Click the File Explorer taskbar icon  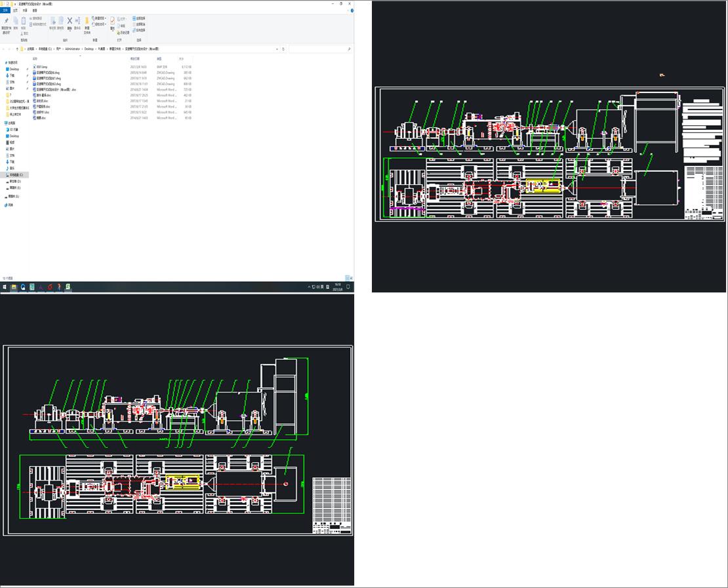[x=14, y=287]
